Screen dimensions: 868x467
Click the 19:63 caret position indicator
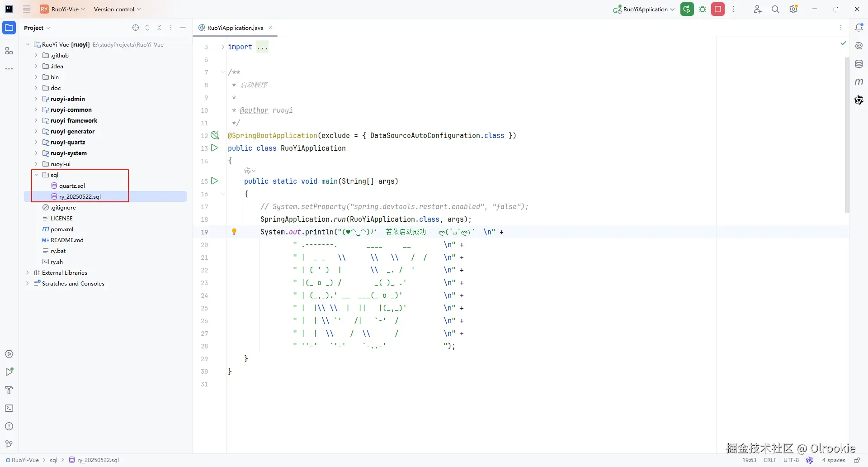tap(749, 460)
